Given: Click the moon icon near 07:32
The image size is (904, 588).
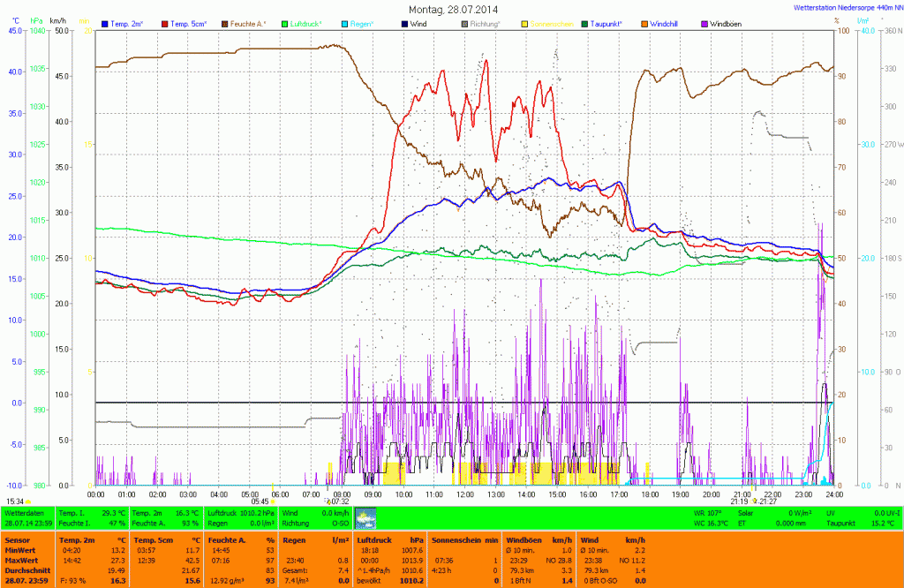Looking at the screenshot, I should point(328,501).
